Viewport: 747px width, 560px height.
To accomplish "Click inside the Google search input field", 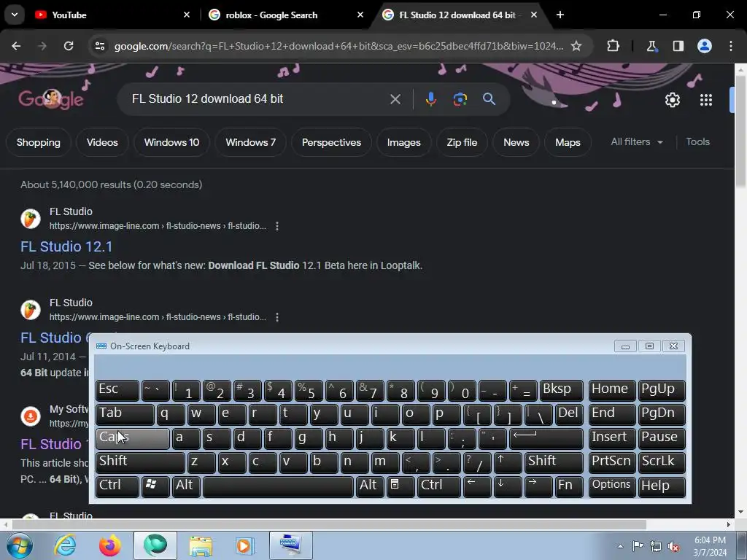I will tap(258, 99).
